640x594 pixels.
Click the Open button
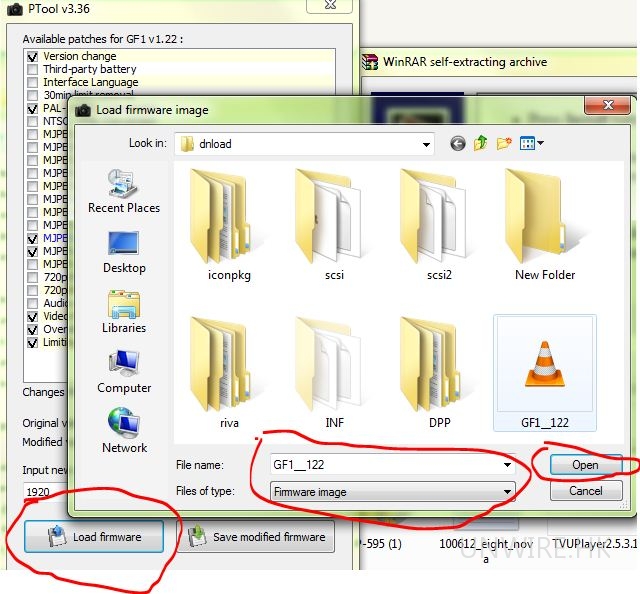coord(586,465)
